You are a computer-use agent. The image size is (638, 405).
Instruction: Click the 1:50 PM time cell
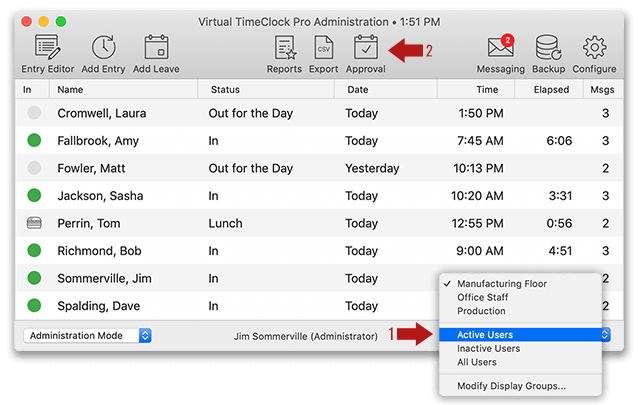click(481, 113)
